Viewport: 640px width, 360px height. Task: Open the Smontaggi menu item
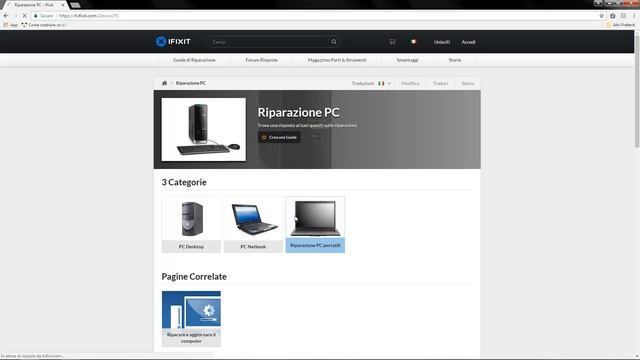point(407,60)
